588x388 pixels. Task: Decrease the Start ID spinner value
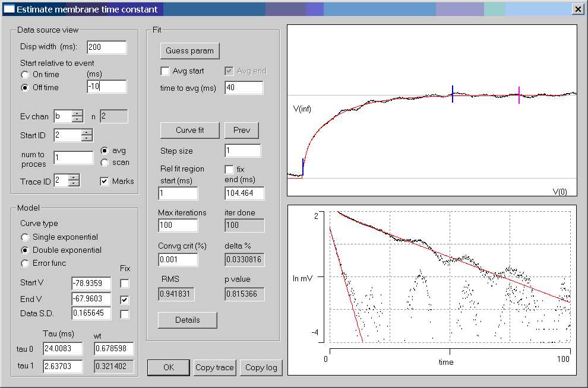point(87,139)
